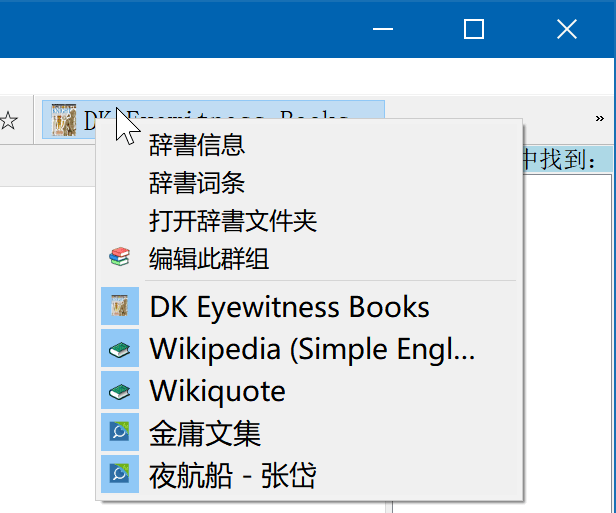Screen dimensions: 616x513
Task: Toggle the Wikipedia (Simple Engl... dictionary entry
Action: [312, 348]
